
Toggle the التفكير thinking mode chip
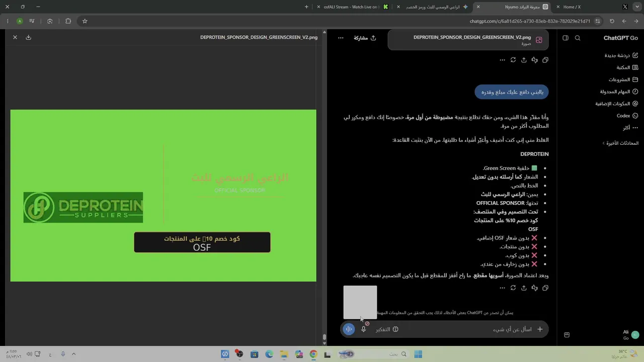[x=387, y=329]
